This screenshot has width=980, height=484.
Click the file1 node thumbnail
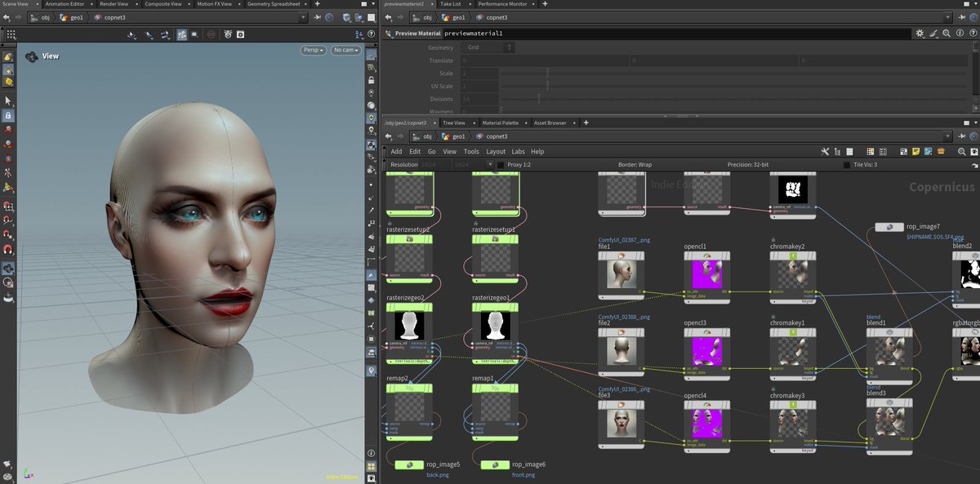pos(620,273)
